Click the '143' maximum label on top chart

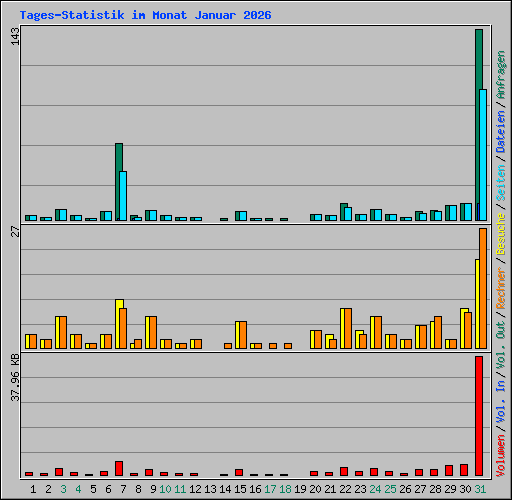point(15,36)
